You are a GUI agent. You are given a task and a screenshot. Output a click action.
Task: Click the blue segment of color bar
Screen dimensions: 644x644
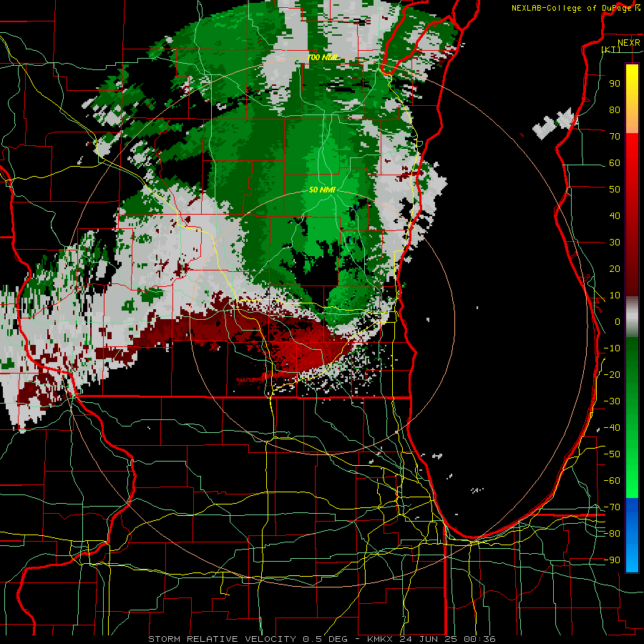[x=632, y=535]
